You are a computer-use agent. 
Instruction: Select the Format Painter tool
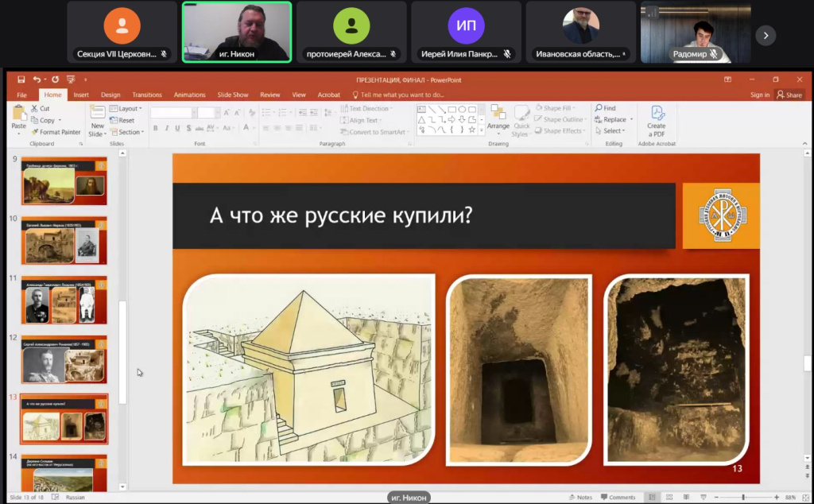(x=57, y=132)
